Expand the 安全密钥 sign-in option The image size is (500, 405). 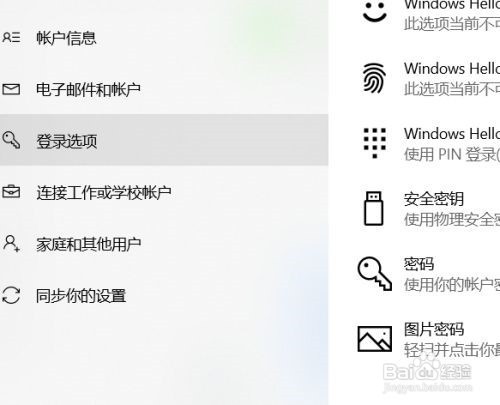(x=429, y=209)
